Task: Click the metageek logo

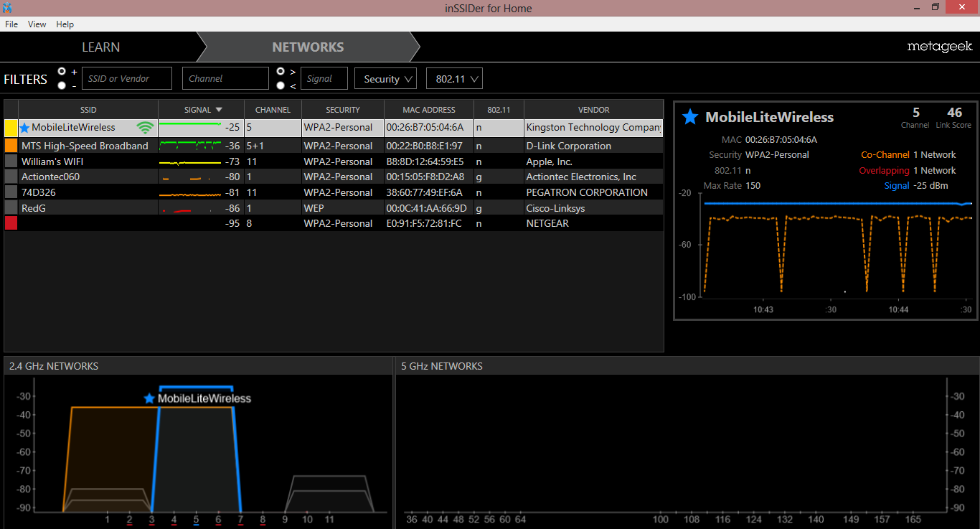Action: click(x=939, y=47)
